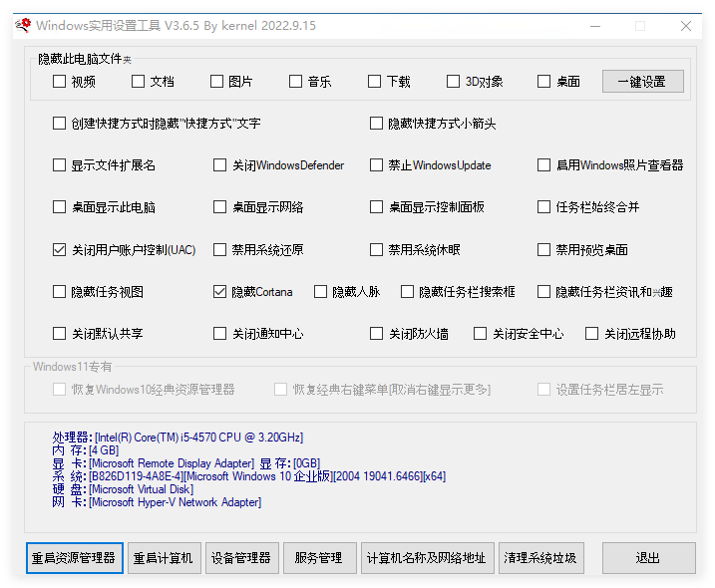The width and height of the screenshot is (715, 588).
Task: Click the app icon in title bar
Action: (24, 26)
